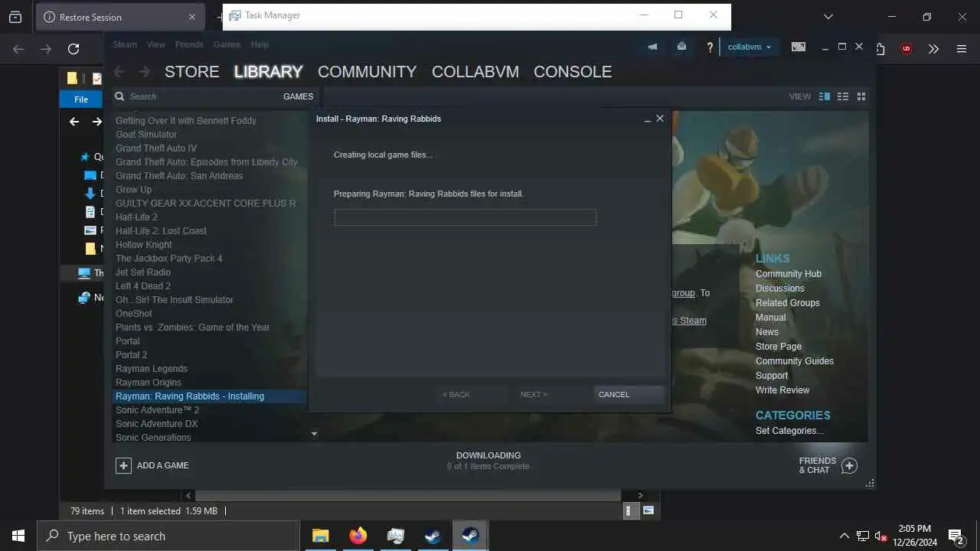The image size is (980, 551).
Task: Open Firefox from the taskbar
Action: (x=358, y=536)
